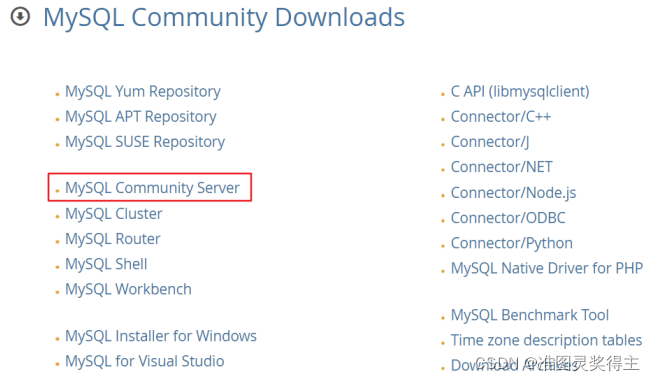This screenshot has width=655, height=381.
Task: Open the Connector/J link
Action: (x=490, y=142)
